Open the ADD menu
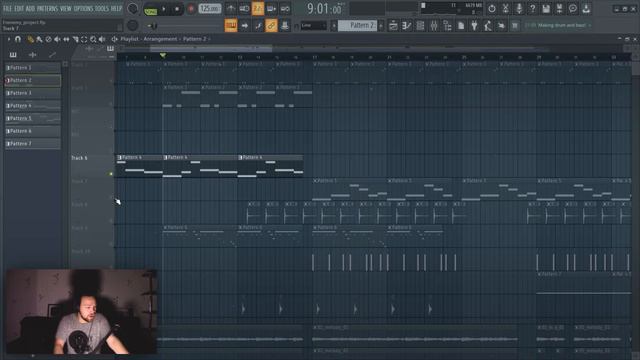640x360 pixels. (30, 8)
